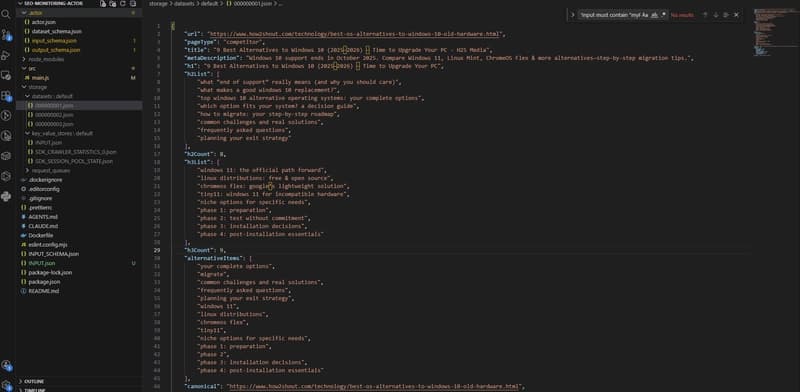
Task: Go to previous match in Find widget
Action: (706, 15)
